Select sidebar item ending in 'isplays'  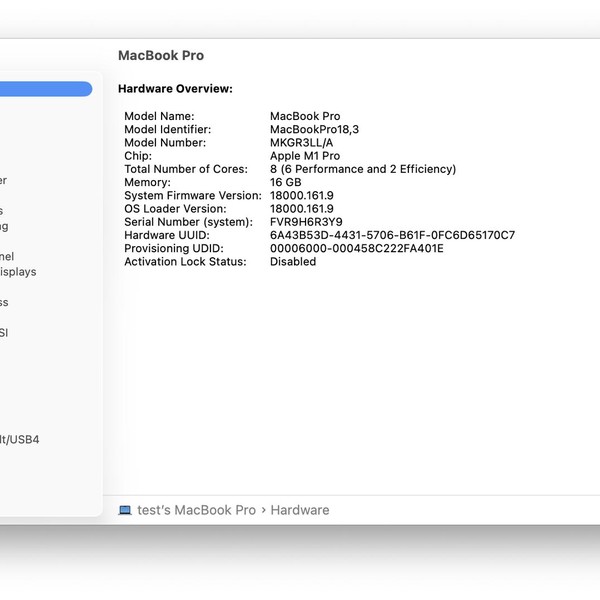point(18,272)
